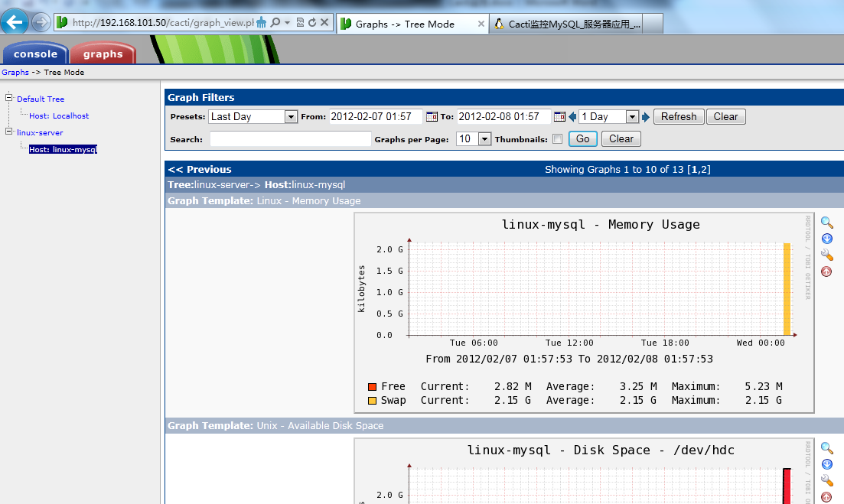The image size is (844, 504).
Task: Click in the Search input field
Action: pos(291,139)
